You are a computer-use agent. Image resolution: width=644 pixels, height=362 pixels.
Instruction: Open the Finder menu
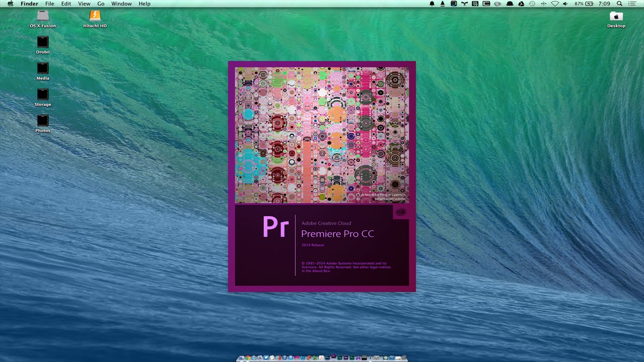29,4
